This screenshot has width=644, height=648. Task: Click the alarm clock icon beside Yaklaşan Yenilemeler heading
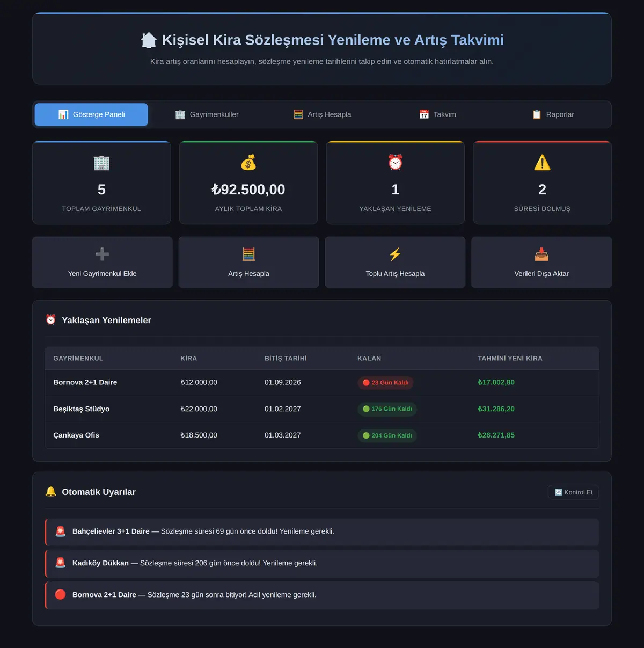click(x=51, y=320)
